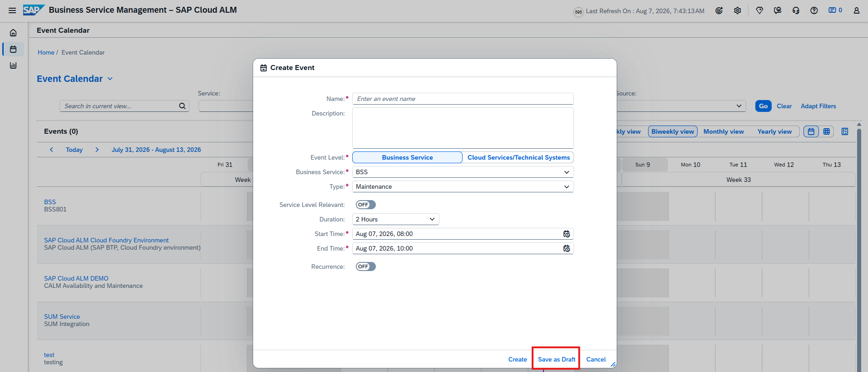Grab the dialog resize handle corner
Screen dimensions: 868x372
[613, 364]
